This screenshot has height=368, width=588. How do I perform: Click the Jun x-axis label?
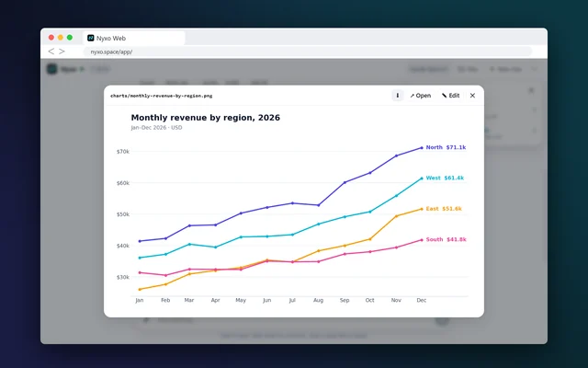pyautogui.click(x=267, y=300)
